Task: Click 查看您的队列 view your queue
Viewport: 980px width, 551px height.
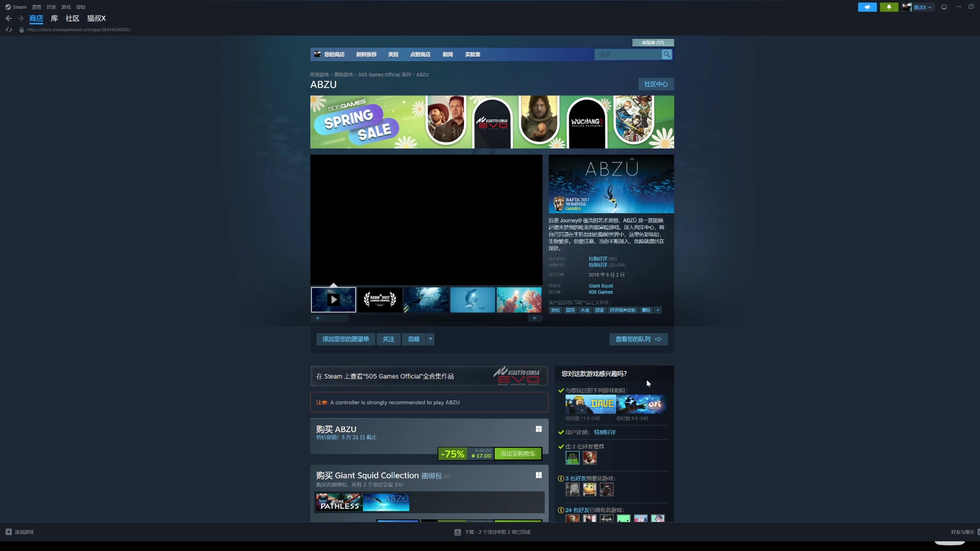Action: tap(638, 339)
